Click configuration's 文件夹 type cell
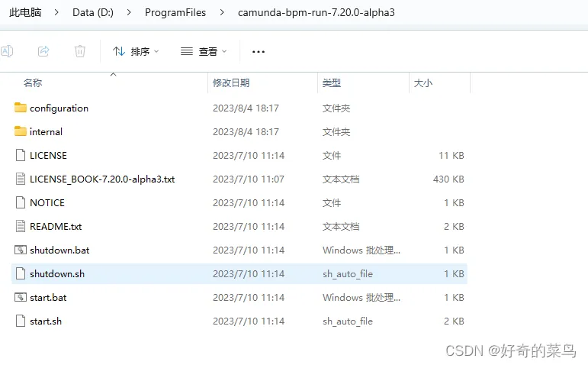Screen dimensions: 588x365 click(336, 108)
